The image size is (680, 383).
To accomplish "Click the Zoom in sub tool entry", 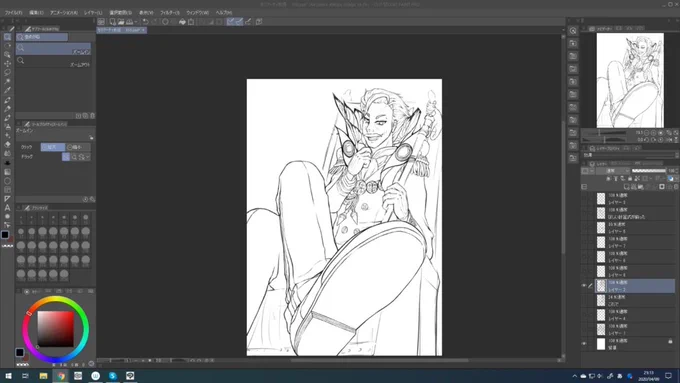I will coord(53,49).
